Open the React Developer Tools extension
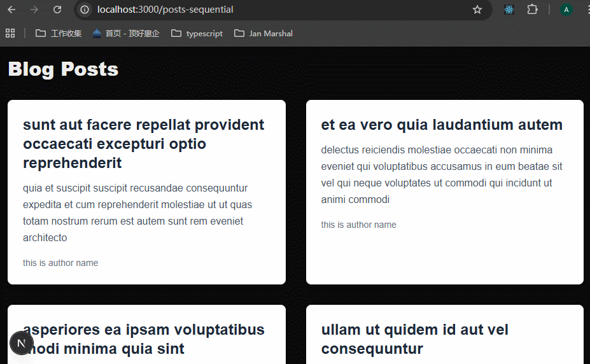The height and width of the screenshot is (364, 590). [x=509, y=10]
